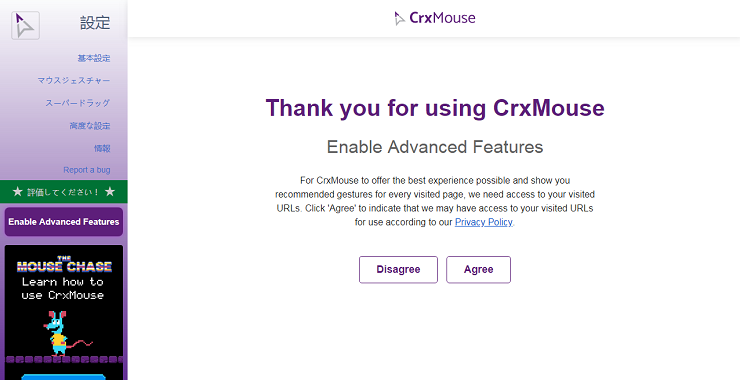This screenshot has height=380, width=740.
Task: Go to the マウスジェスチャー section
Action: point(74,81)
